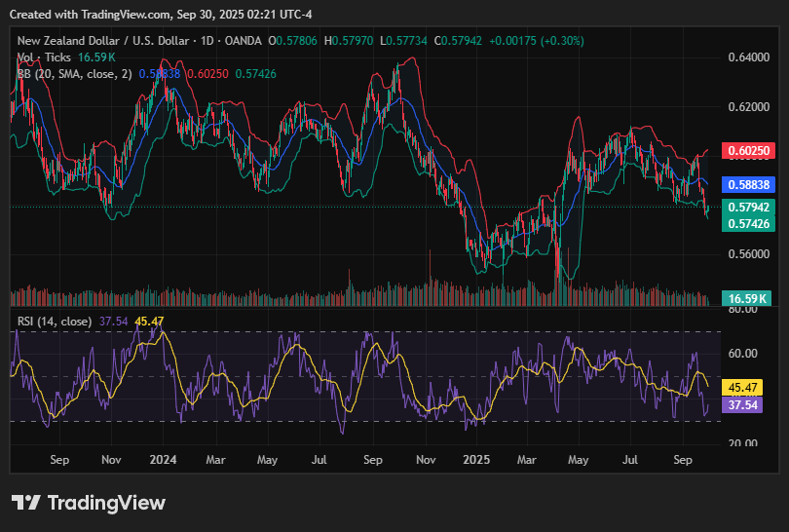Click the 2024 label on time axis
Viewport: 789px width, 532px height.
click(x=163, y=458)
